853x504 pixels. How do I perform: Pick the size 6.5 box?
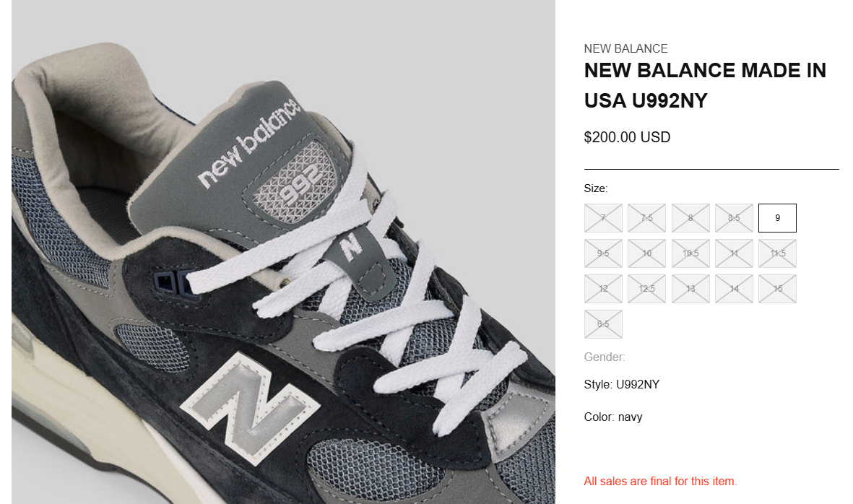click(x=603, y=324)
